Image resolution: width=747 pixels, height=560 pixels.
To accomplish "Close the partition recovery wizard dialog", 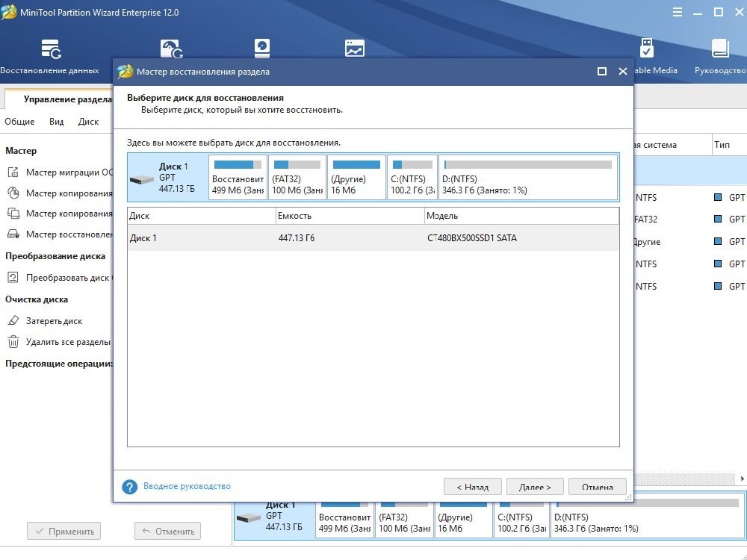I will point(623,72).
